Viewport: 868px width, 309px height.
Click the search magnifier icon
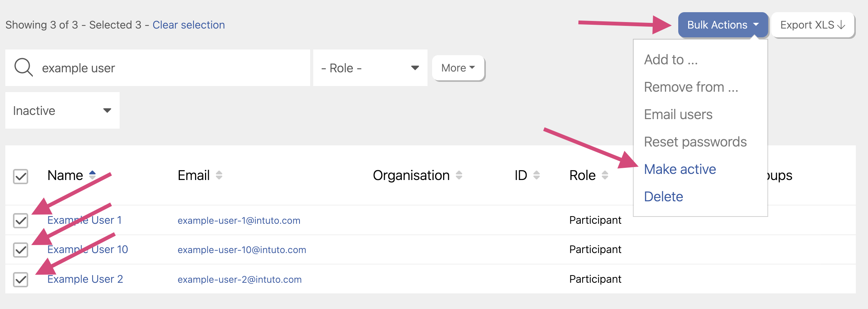[x=23, y=68]
